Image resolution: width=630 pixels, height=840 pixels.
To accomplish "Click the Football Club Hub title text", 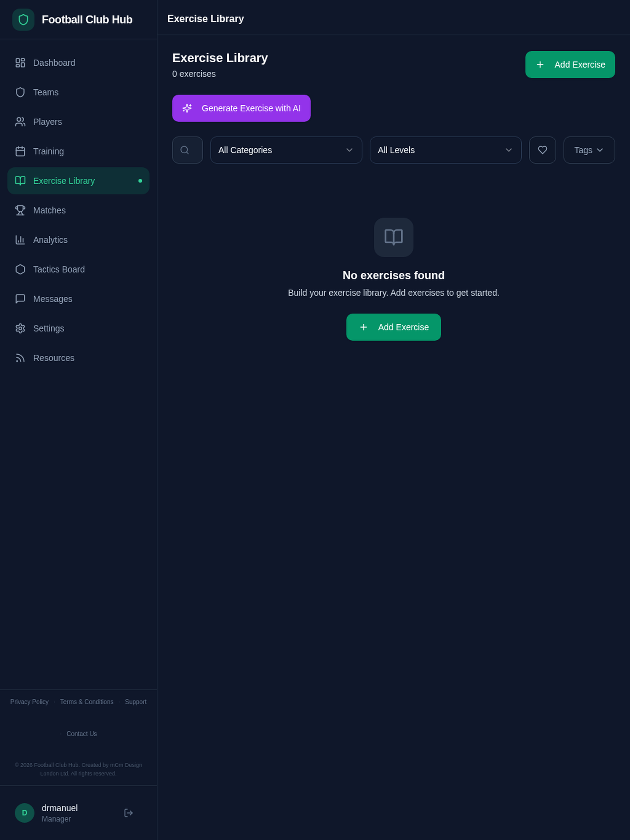I will (x=87, y=20).
